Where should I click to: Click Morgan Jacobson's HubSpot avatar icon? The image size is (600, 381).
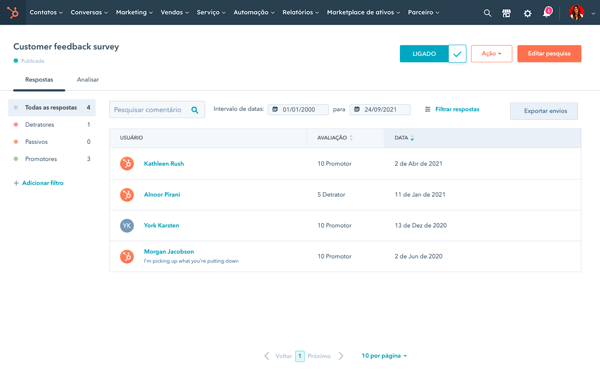127,256
